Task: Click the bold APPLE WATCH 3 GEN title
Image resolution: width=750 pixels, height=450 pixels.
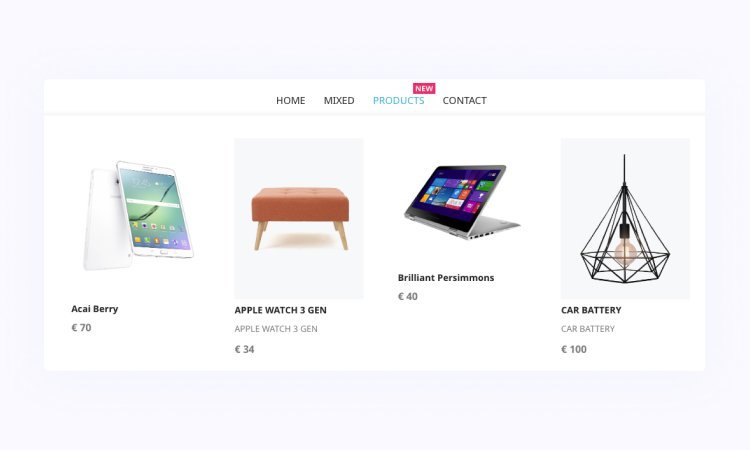Action: point(280,310)
